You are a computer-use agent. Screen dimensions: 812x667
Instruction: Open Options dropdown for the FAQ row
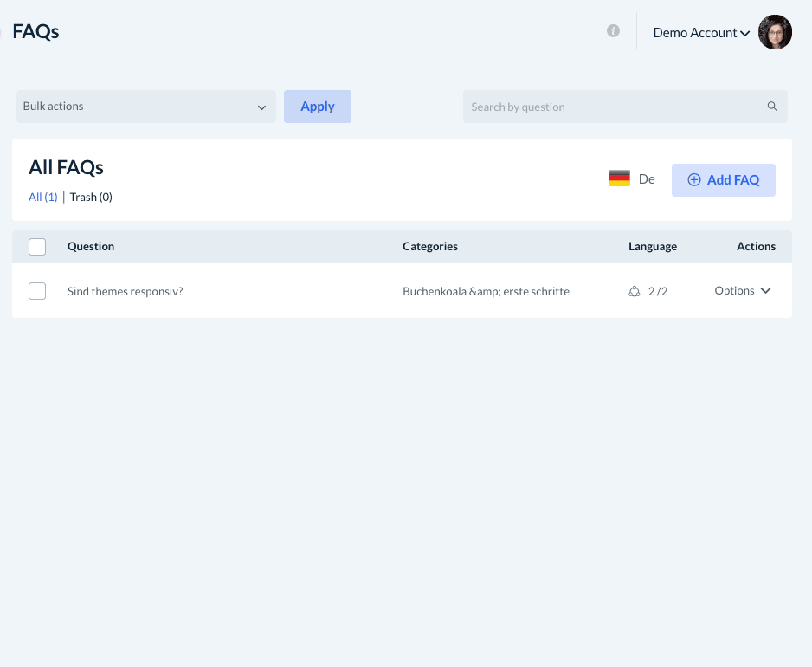point(743,291)
